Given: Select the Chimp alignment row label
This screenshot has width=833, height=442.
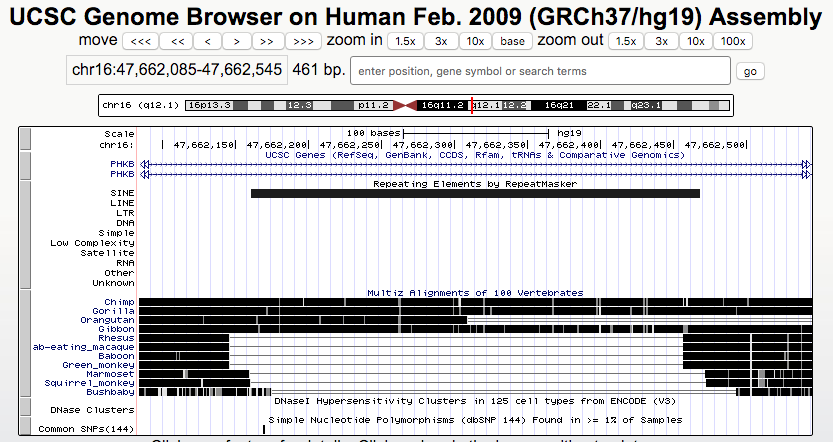Looking at the screenshot, I should point(117,302).
